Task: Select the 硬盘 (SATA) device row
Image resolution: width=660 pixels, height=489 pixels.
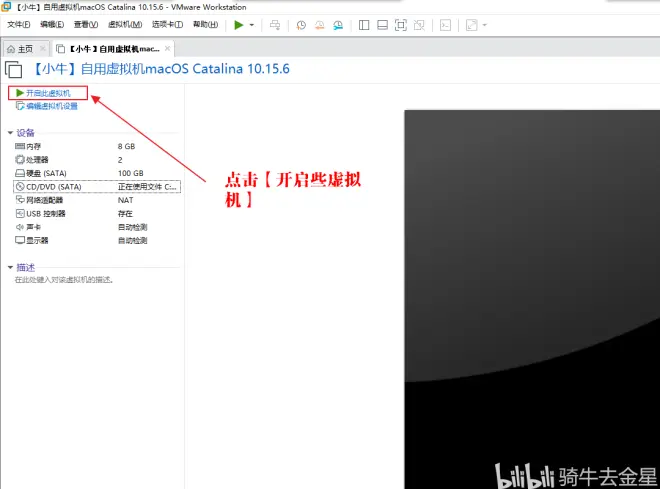Action: click(97, 173)
